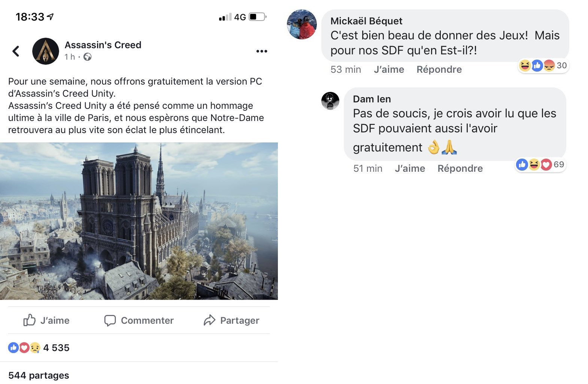Viewport: 588px width, 384px height.
Task: Tap the Commenter speech bubble icon
Action: (x=110, y=321)
